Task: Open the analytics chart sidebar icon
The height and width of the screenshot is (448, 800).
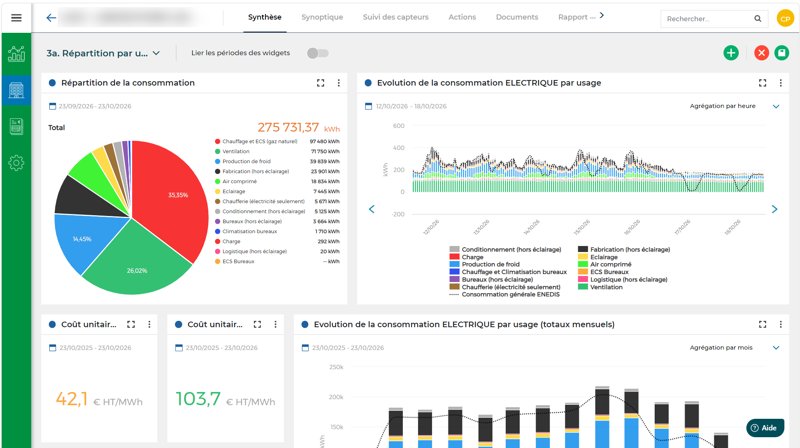Action: click(16, 54)
